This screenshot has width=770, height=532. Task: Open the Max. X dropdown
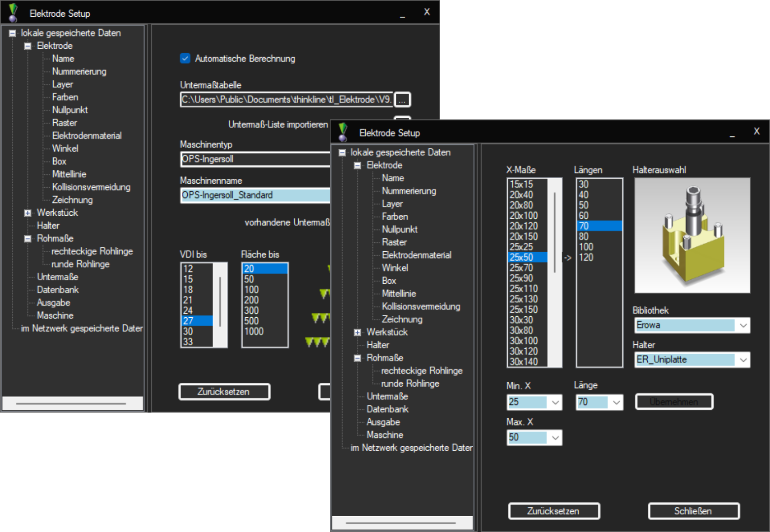(x=555, y=437)
